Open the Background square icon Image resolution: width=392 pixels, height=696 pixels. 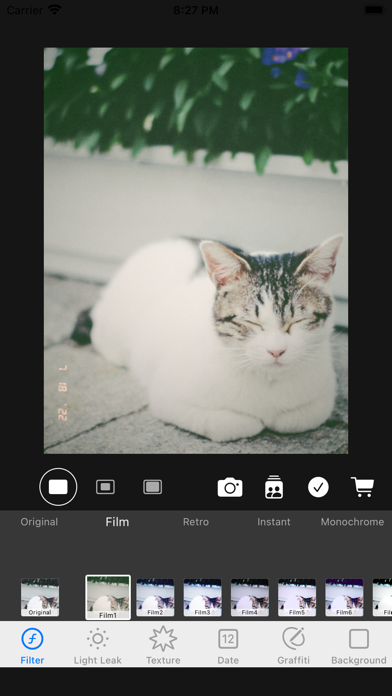pyautogui.click(x=359, y=639)
